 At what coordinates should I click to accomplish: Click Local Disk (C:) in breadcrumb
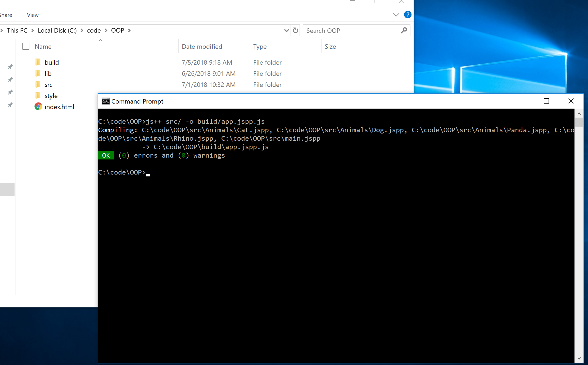click(x=57, y=30)
